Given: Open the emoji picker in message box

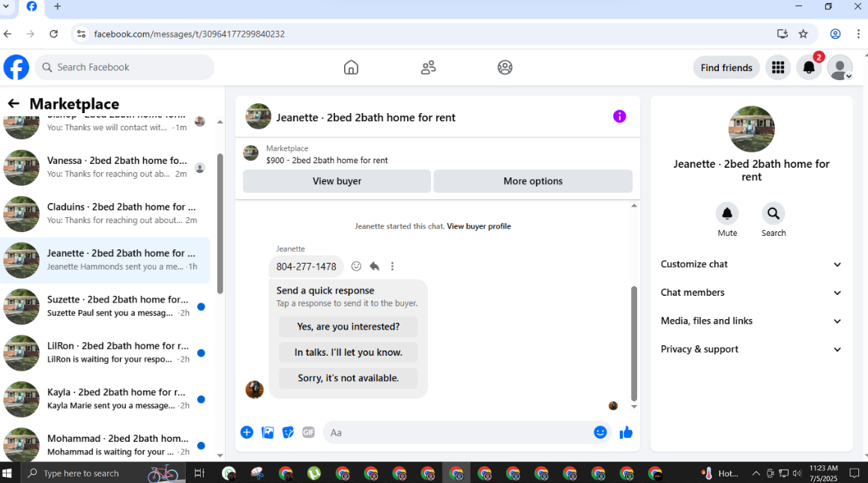Looking at the screenshot, I should click(x=600, y=433).
